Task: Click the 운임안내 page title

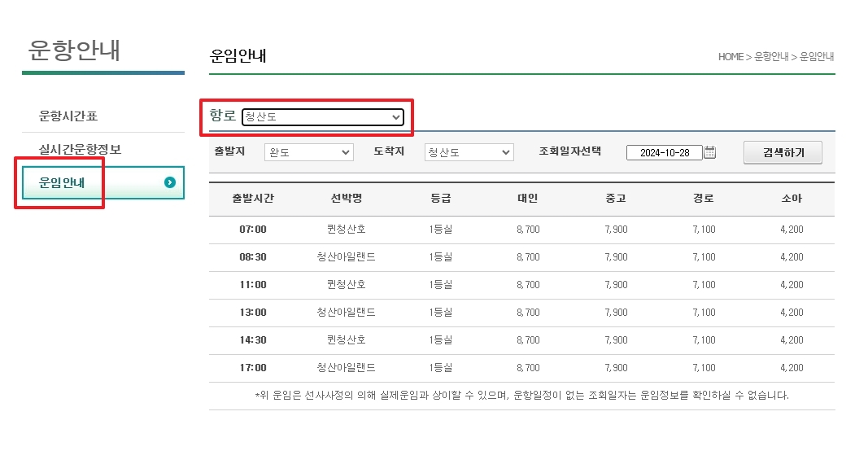Action: pos(238,56)
